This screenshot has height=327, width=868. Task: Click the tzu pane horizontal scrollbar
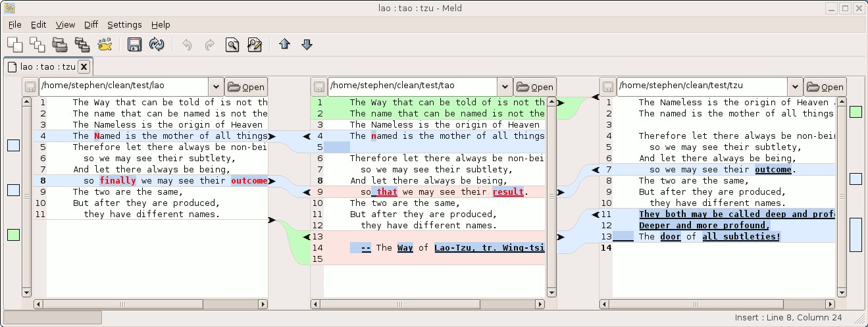click(717, 305)
